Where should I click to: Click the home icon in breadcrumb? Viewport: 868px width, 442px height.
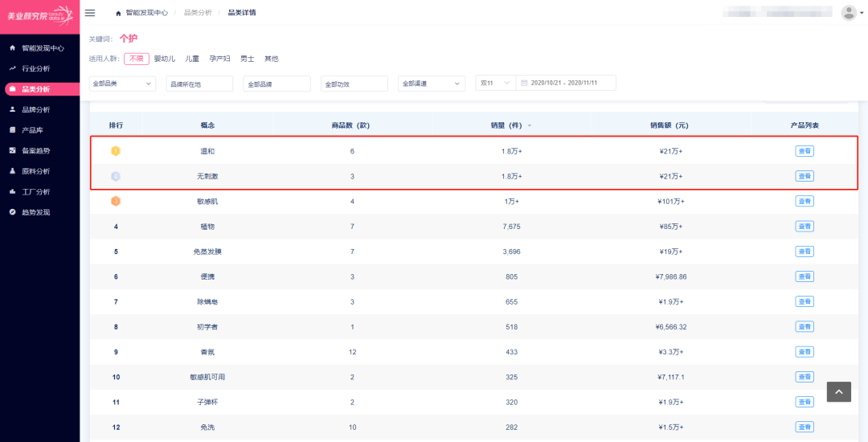tap(119, 13)
